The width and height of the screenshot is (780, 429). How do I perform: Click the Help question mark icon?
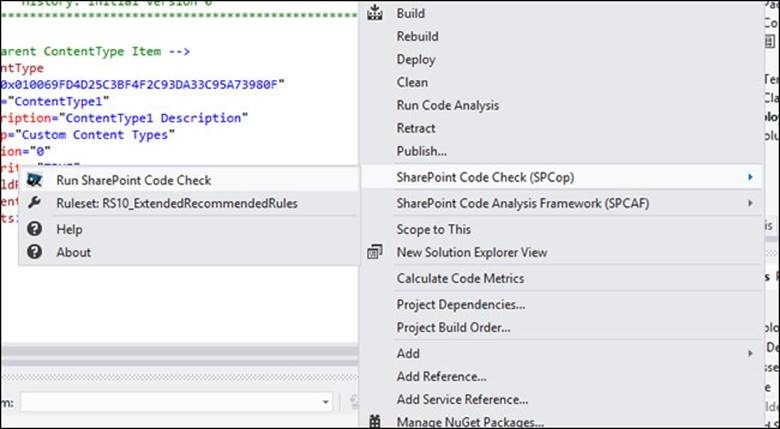[36, 229]
